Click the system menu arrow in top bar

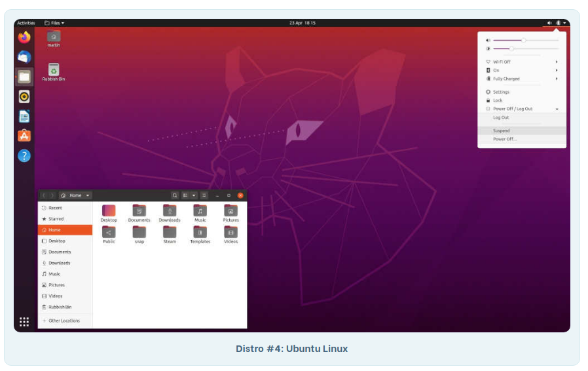tap(564, 23)
